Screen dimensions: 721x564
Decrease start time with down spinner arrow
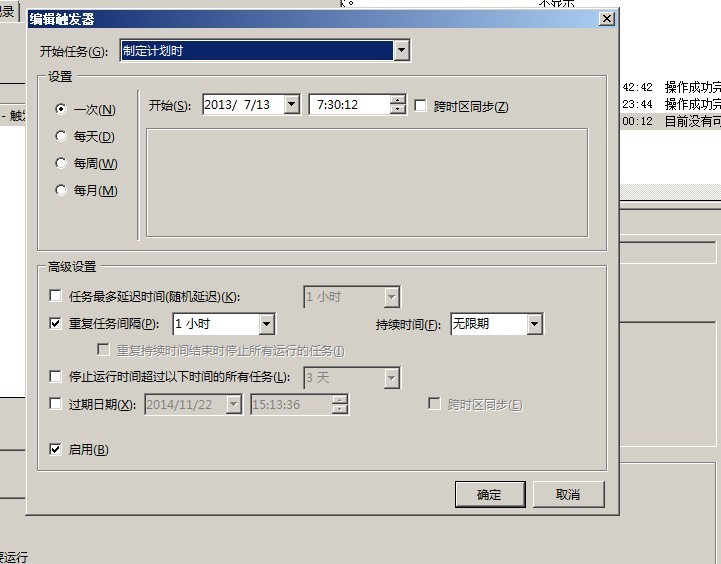point(397,109)
